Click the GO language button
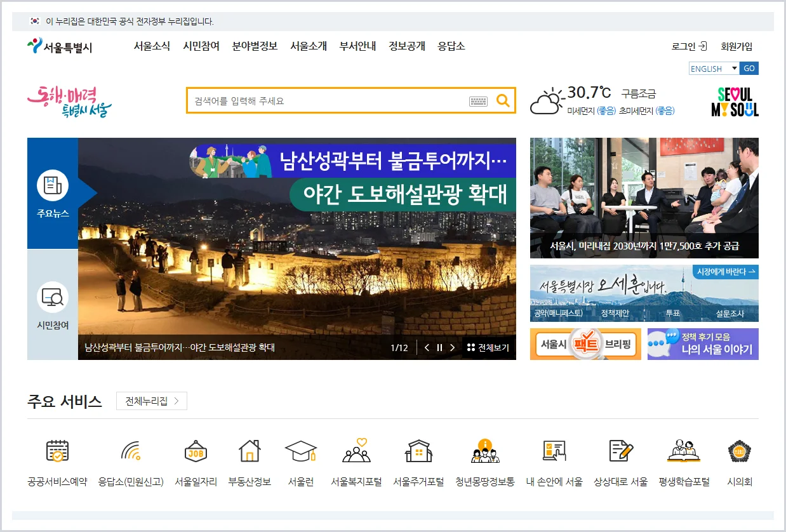Viewport: 786px width, 532px height. point(749,69)
